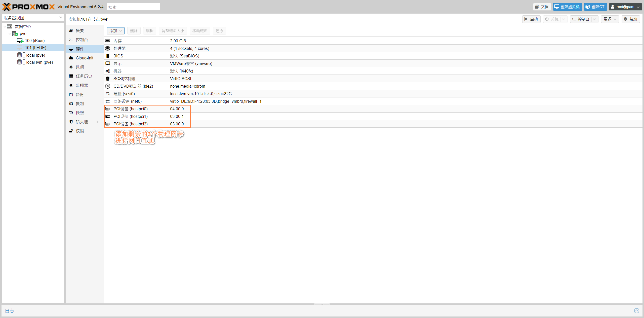Open the 服务器视图 view dropdown

pyautogui.click(x=61, y=18)
